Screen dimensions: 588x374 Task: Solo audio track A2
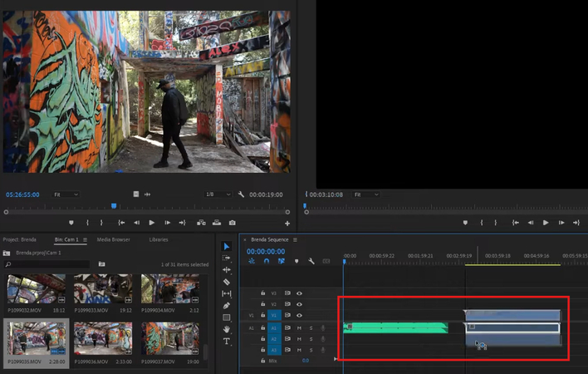[311, 339]
